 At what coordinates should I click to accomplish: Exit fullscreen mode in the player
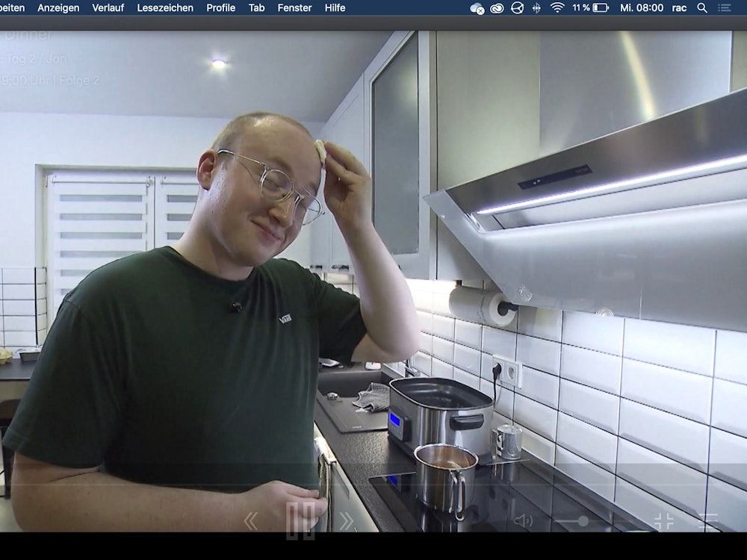coord(663,521)
